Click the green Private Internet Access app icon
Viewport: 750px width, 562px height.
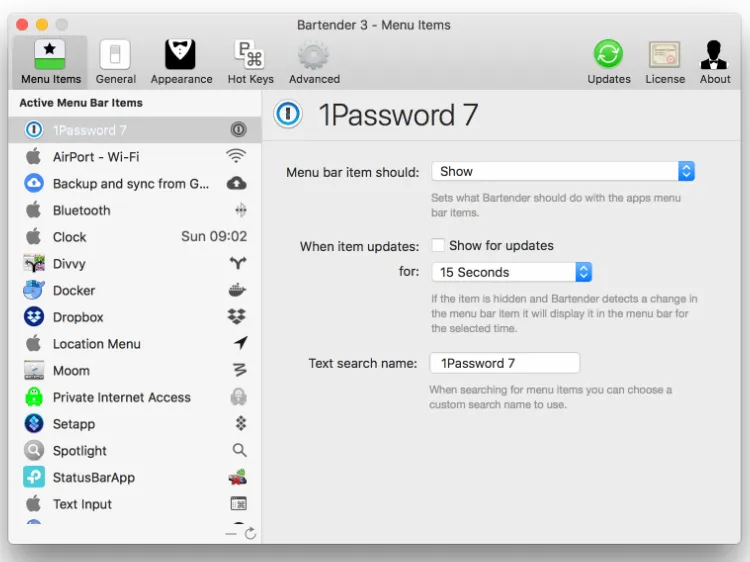coord(34,397)
